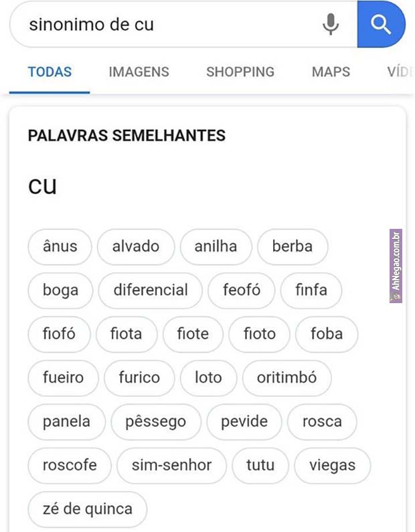Switch to the Imagens tab
This screenshot has width=415, height=532.
(x=139, y=72)
